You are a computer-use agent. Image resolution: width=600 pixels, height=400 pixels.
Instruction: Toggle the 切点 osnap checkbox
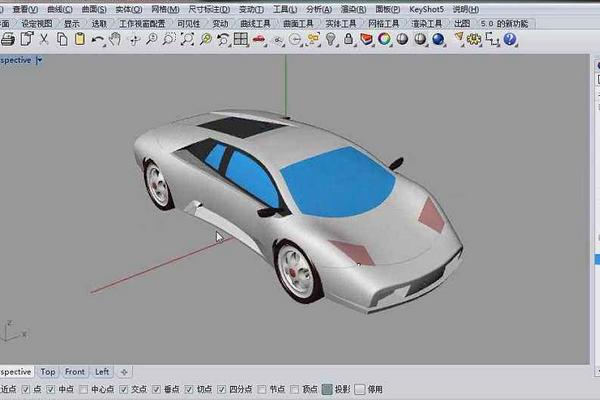189,390
